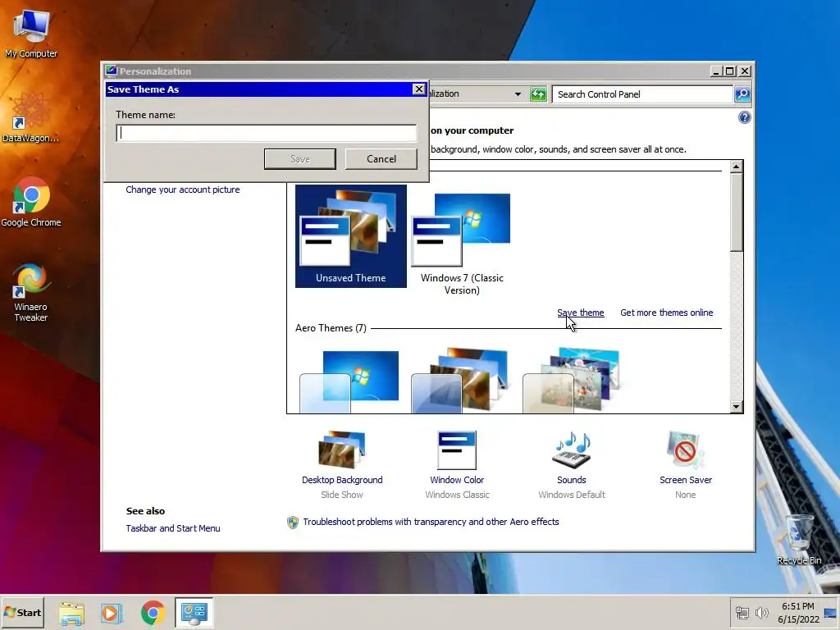Viewport: 840px width, 630px height.
Task: Select the Characters Aero theme thumbnail
Action: (x=572, y=381)
